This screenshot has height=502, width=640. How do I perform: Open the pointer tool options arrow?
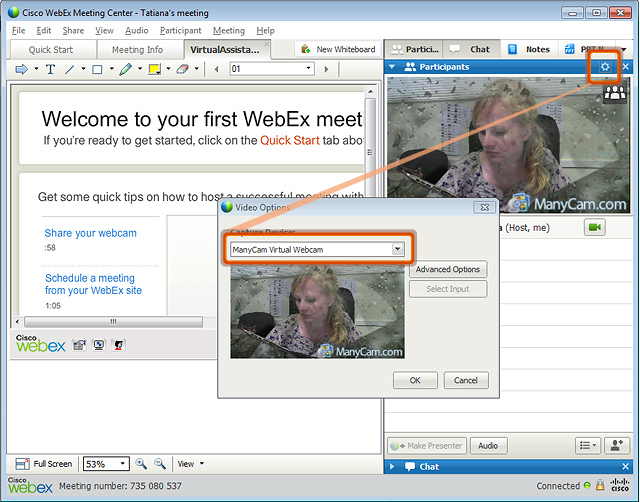coord(36,69)
